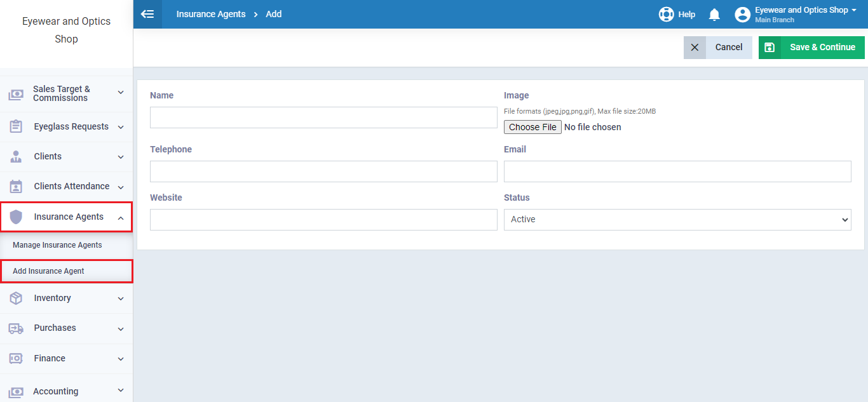
Task: Click Help link in top bar
Action: pyautogui.click(x=687, y=14)
